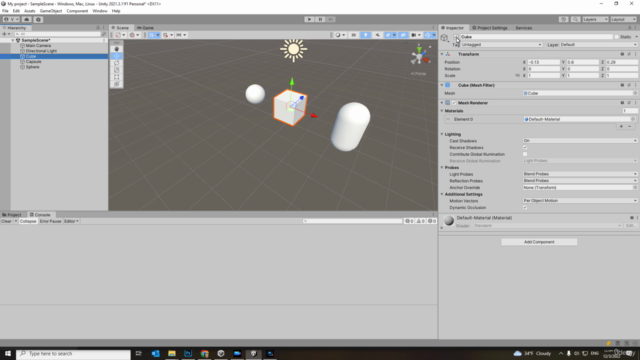Open the GameObject menu
Viewport: 640px width, 360px height.
tap(51, 11)
